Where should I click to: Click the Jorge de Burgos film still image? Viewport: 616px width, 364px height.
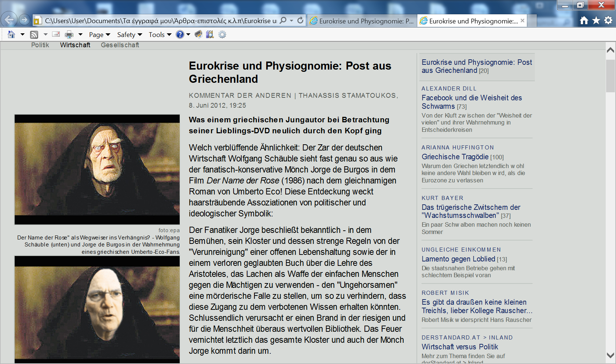(97, 169)
